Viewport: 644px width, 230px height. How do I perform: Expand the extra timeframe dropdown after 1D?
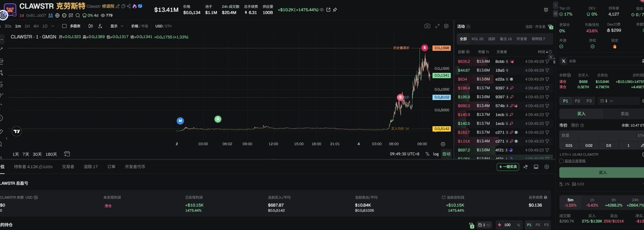pos(54,26)
